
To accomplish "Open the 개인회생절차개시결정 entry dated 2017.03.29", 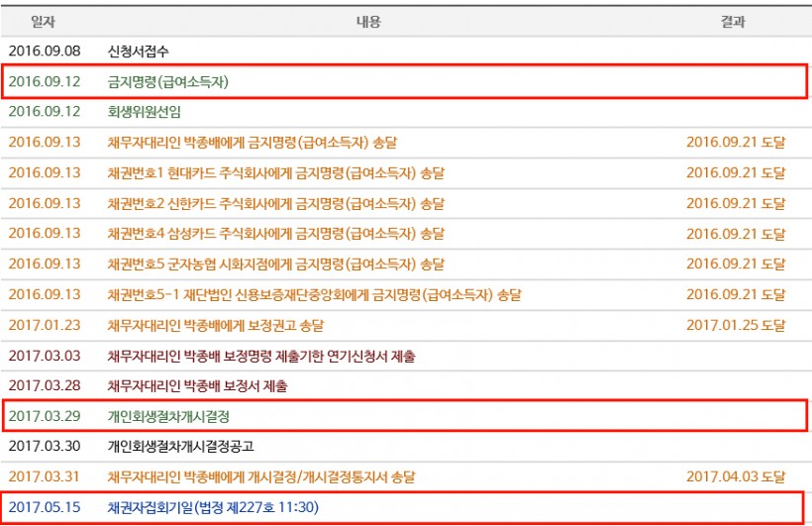I will tap(168, 416).
